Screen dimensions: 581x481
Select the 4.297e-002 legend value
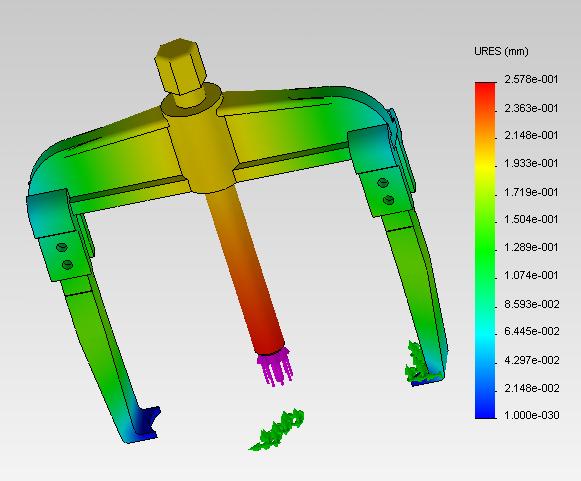(x=532, y=360)
